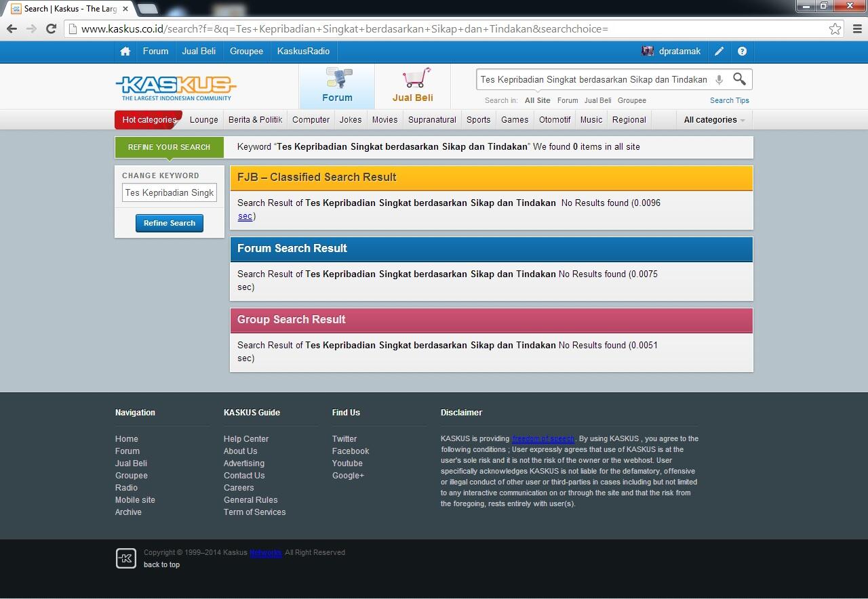This screenshot has height=599, width=868.
Task: Click the dpratamak username
Action: 679,51
